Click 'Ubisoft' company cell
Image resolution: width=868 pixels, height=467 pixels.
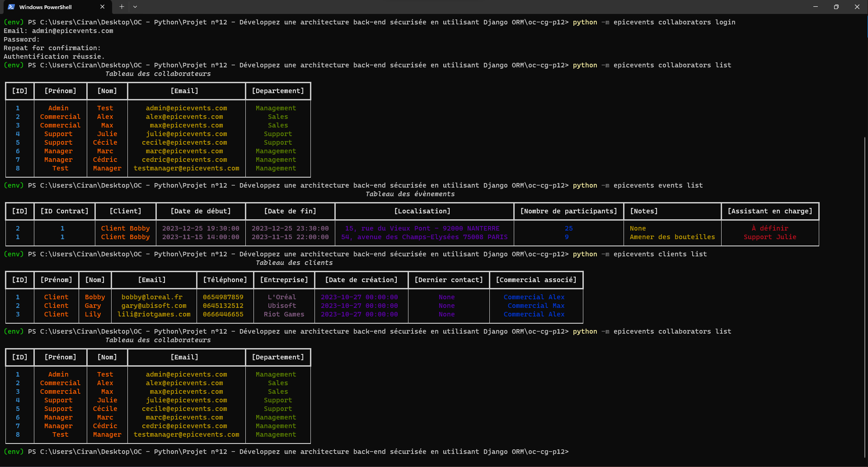tap(282, 306)
